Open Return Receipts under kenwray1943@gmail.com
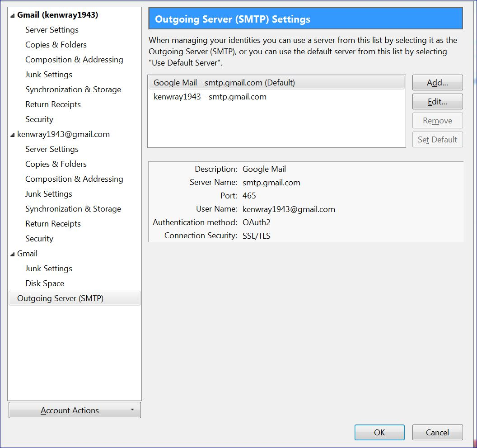The width and height of the screenshot is (477, 448). pyautogui.click(x=53, y=224)
